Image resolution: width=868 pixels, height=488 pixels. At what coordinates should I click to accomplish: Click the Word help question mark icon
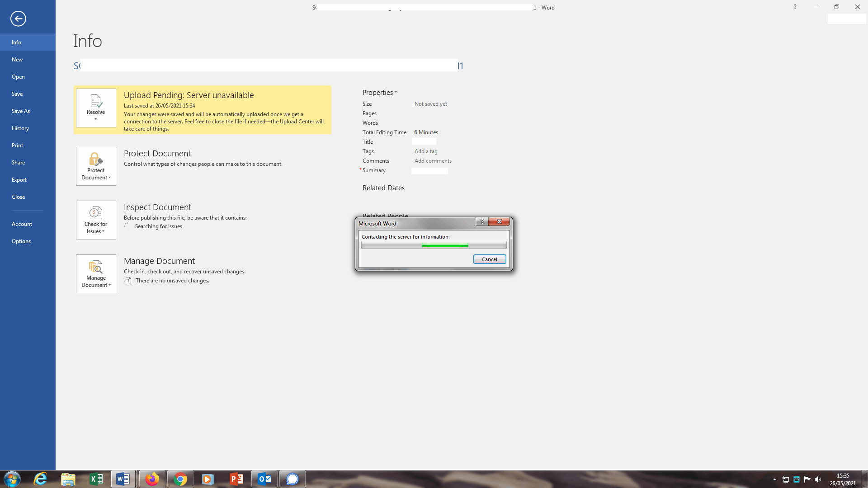[795, 7]
